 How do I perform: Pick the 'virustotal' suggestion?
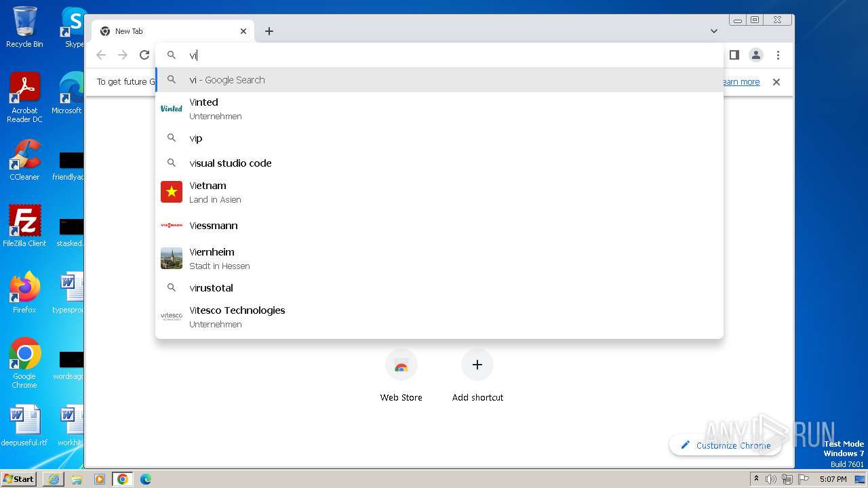pyautogui.click(x=439, y=288)
